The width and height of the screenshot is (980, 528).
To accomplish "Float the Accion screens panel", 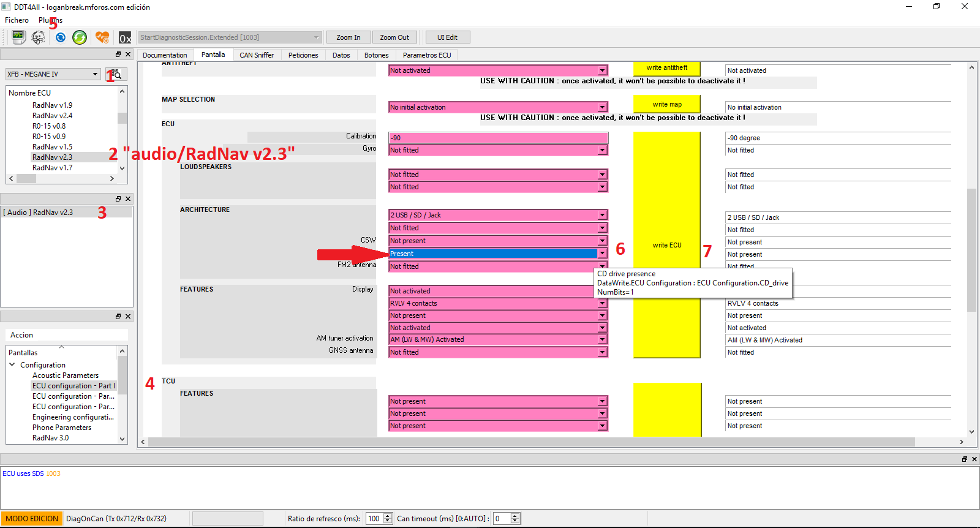I will [119, 316].
